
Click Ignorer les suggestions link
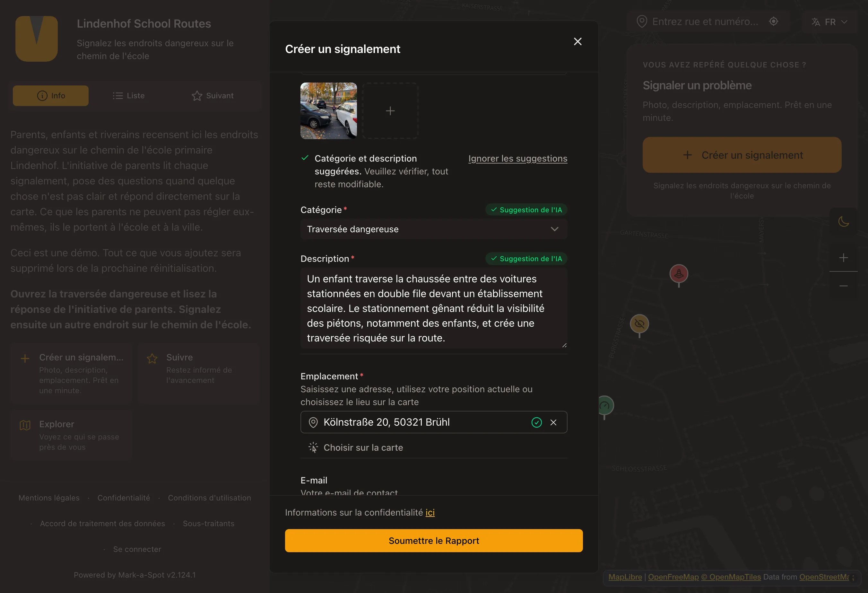(518, 158)
